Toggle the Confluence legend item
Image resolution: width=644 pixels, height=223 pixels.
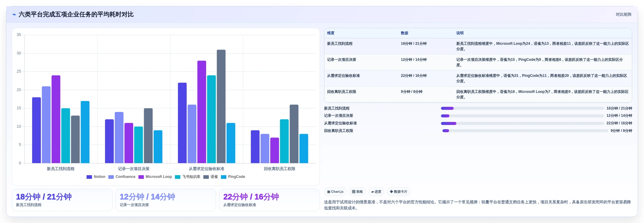122,177
